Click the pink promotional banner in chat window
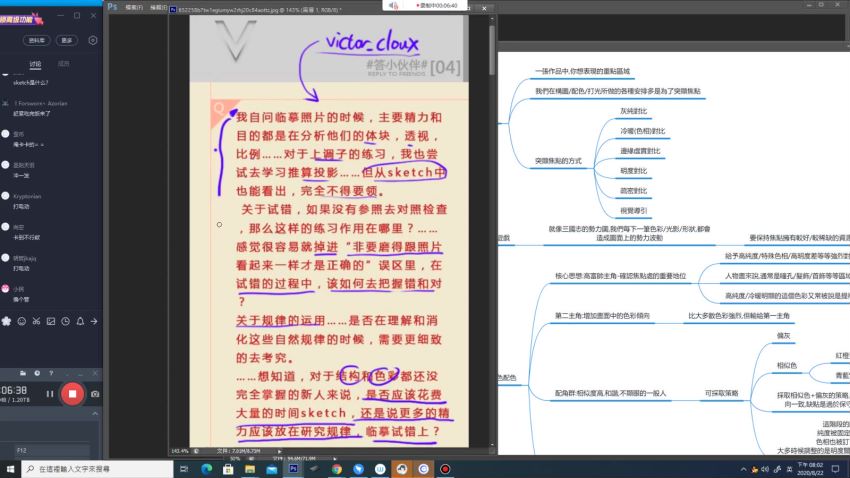850x478 pixels. pos(22,20)
